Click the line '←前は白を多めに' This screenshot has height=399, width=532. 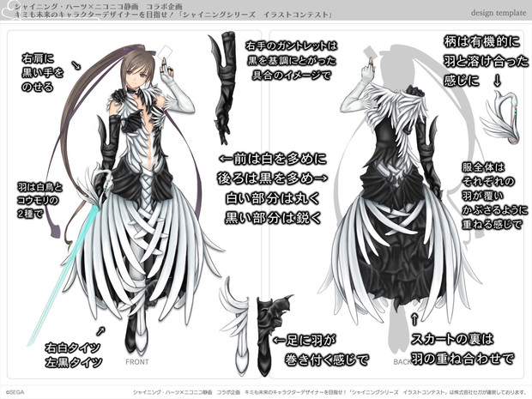273,159
